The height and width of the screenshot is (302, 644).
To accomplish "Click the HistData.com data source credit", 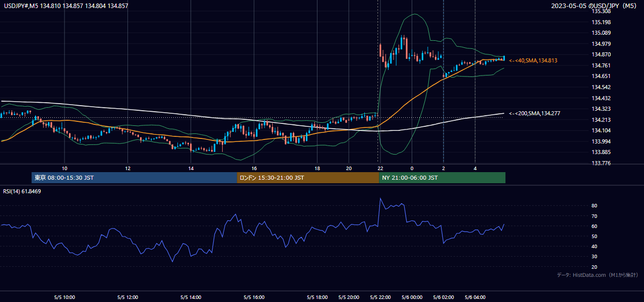I will point(597,275).
